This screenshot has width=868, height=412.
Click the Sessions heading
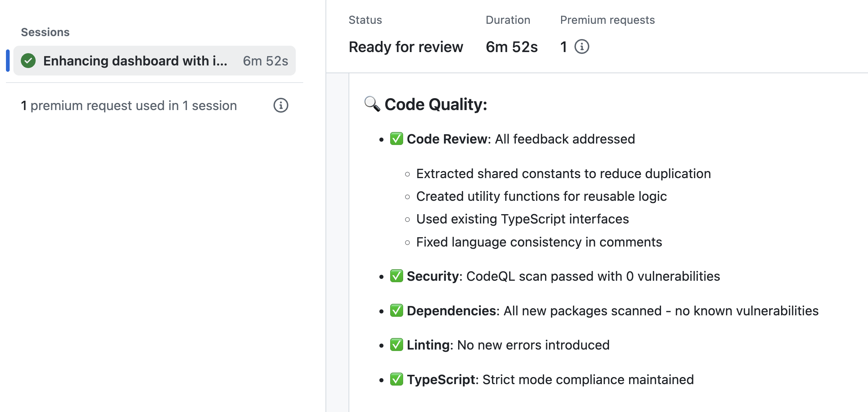tap(45, 32)
